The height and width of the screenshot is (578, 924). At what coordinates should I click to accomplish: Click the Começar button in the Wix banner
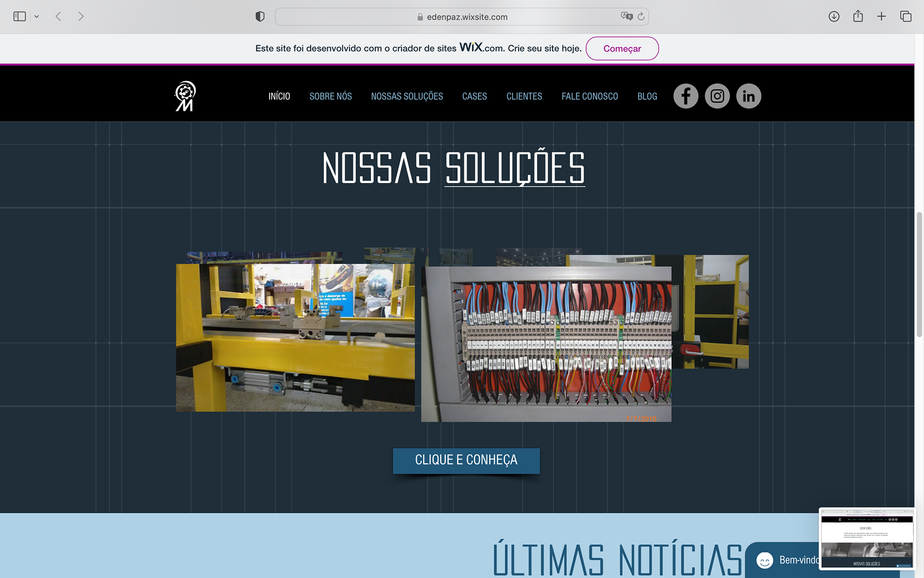coord(622,49)
